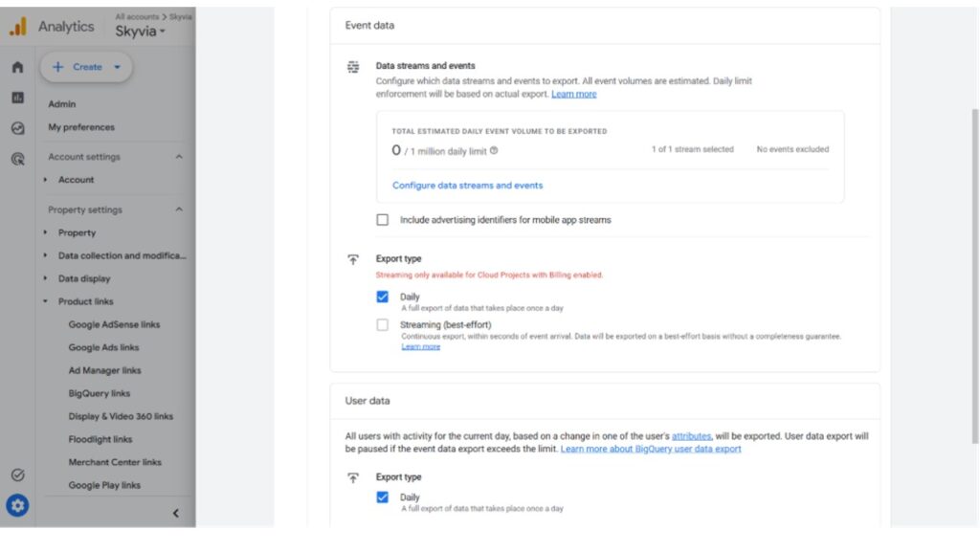Click the attributes link in User data
This screenshot has height=551, width=980.
691,436
